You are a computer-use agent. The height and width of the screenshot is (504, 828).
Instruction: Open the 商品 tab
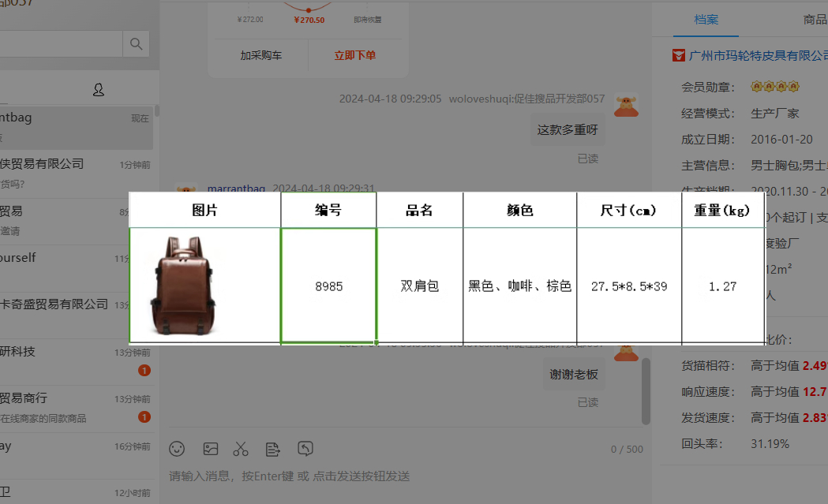coord(813,20)
